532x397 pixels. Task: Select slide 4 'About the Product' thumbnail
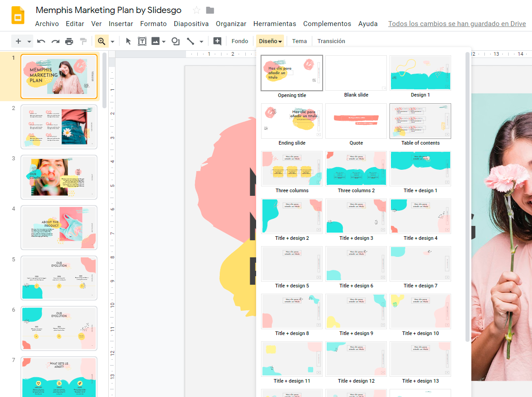[x=59, y=228]
